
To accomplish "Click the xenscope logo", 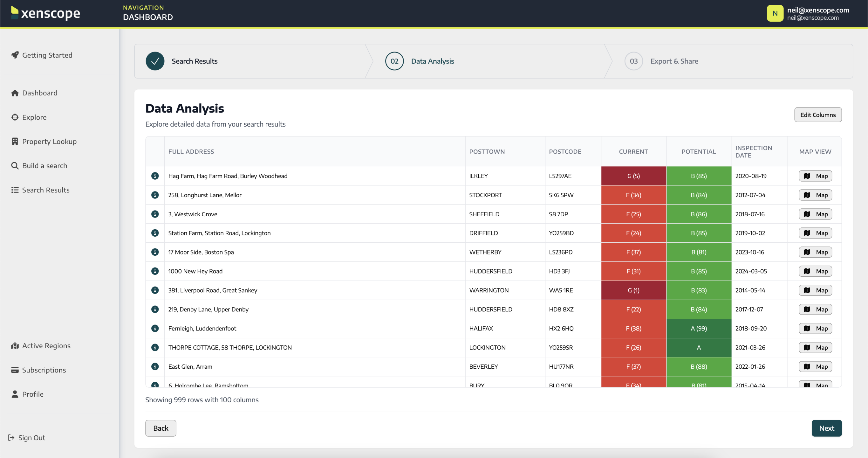I will (45, 13).
